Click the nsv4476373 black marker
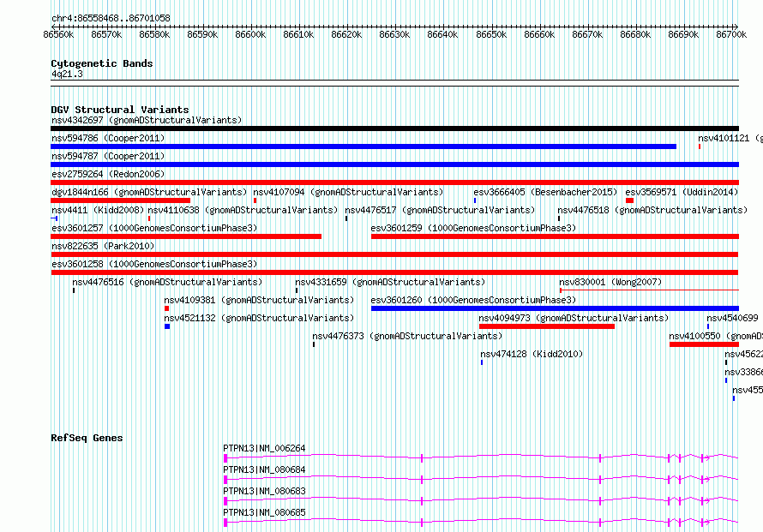 tap(314, 344)
